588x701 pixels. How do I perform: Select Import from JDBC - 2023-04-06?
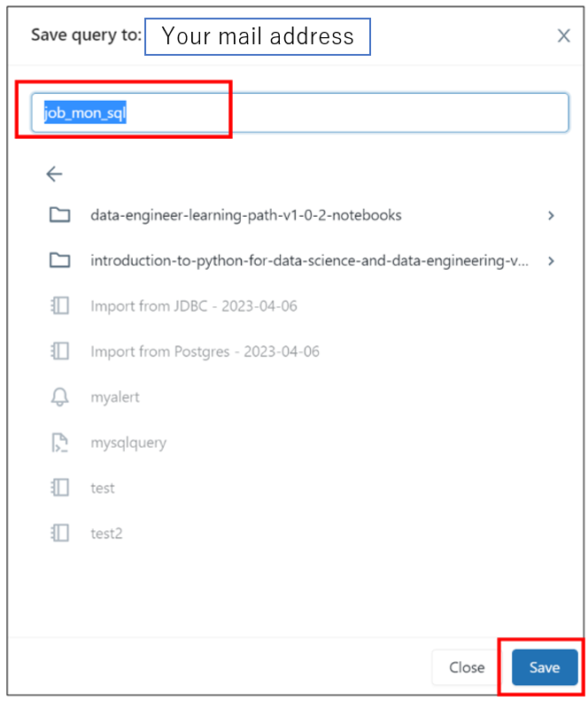pos(193,306)
